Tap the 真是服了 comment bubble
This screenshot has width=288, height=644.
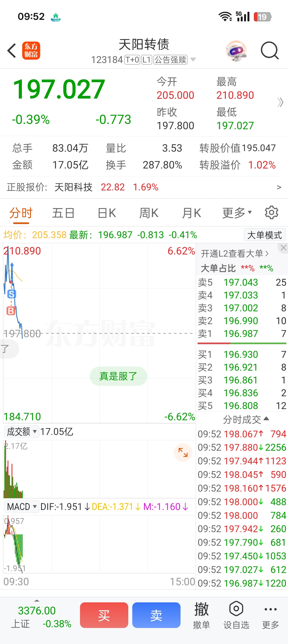pyautogui.click(x=118, y=376)
